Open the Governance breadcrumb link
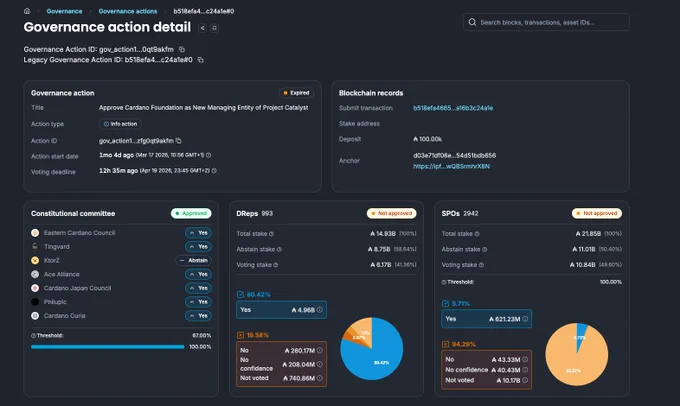 (64, 11)
